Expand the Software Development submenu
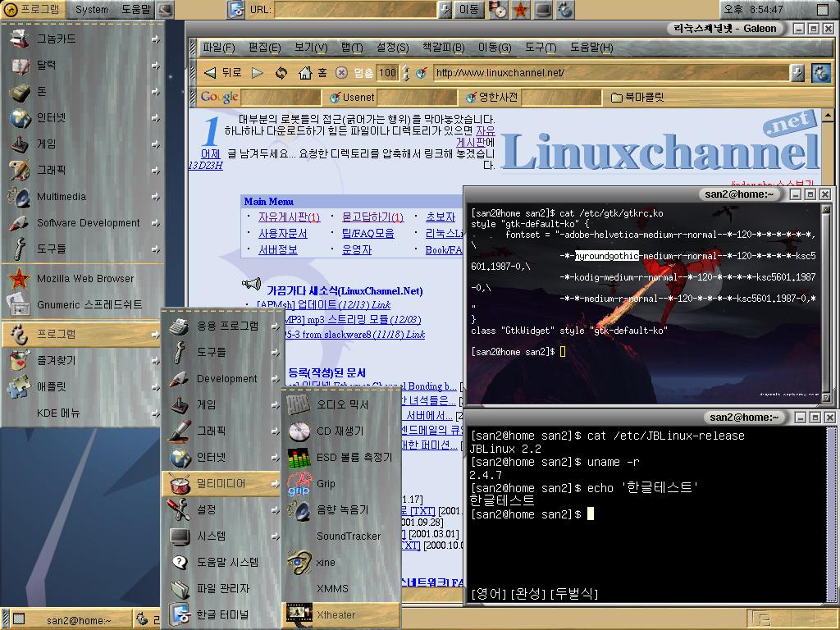Image resolution: width=840 pixels, height=630 pixels. [x=82, y=222]
